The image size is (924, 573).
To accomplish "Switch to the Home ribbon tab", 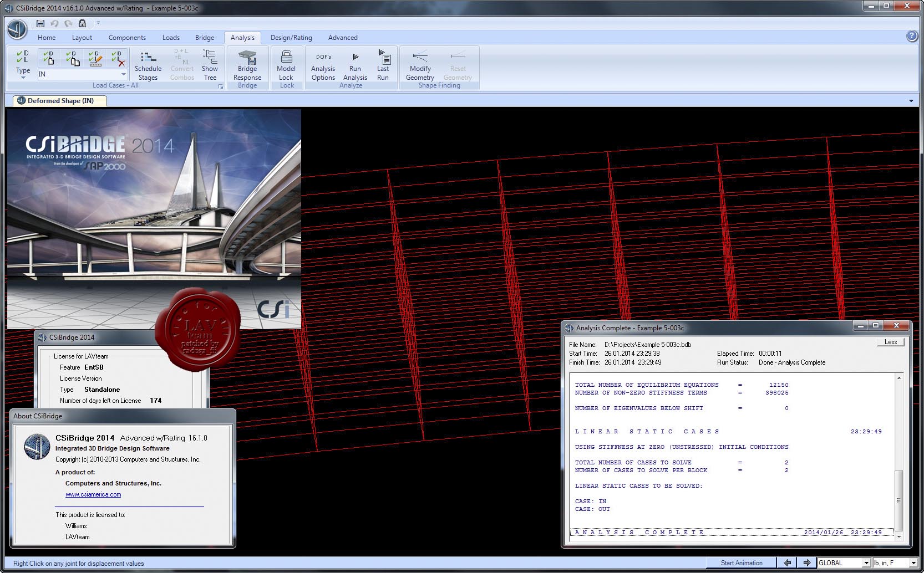I will coord(47,38).
